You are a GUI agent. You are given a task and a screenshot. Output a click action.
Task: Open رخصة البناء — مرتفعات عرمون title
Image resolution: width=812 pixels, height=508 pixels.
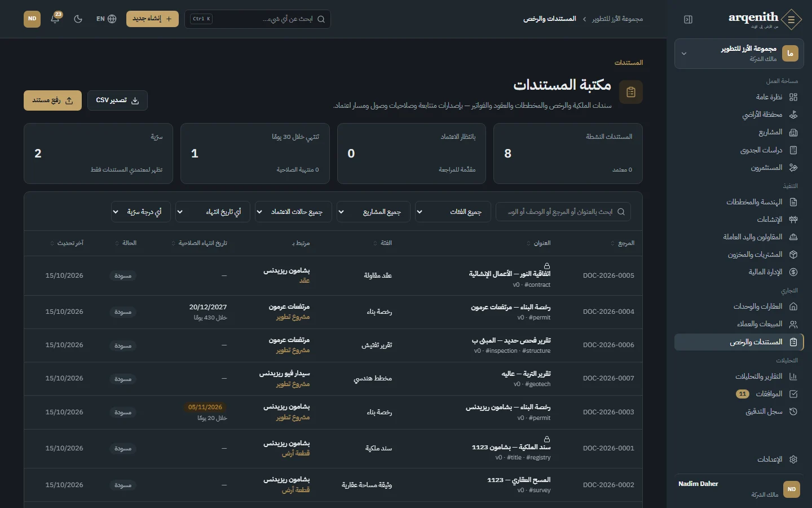(510, 307)
